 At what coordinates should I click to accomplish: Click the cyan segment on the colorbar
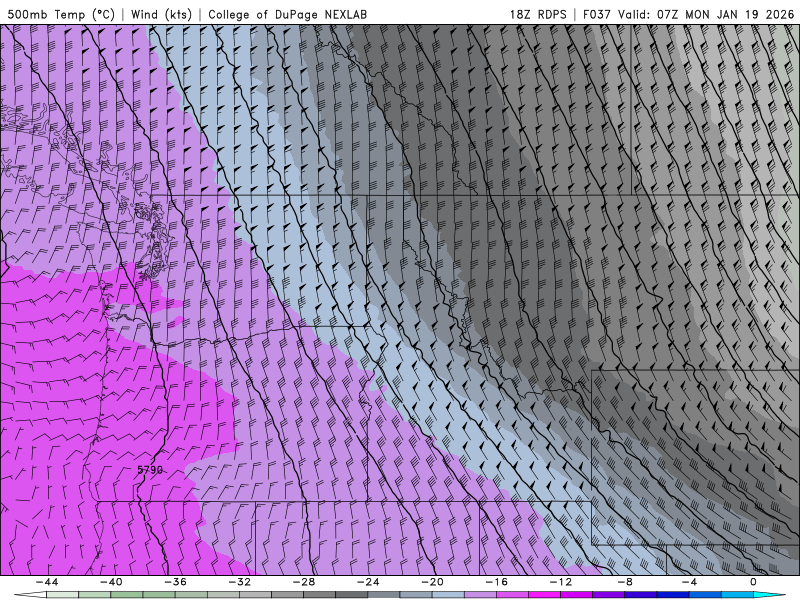[768, 595]
